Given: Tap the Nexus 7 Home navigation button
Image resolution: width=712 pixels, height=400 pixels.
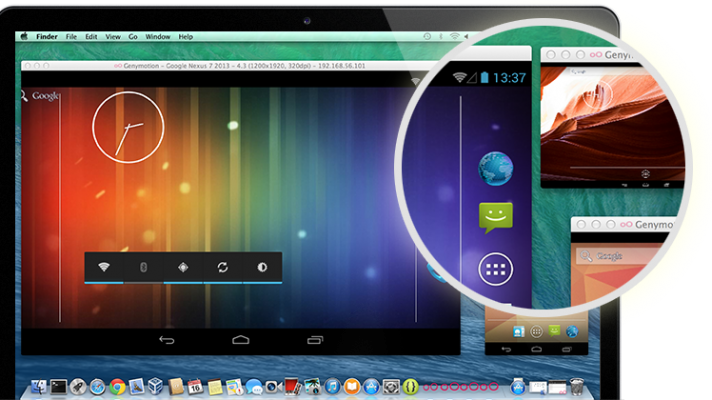Looking at the screenshot, I should (241, 340).
